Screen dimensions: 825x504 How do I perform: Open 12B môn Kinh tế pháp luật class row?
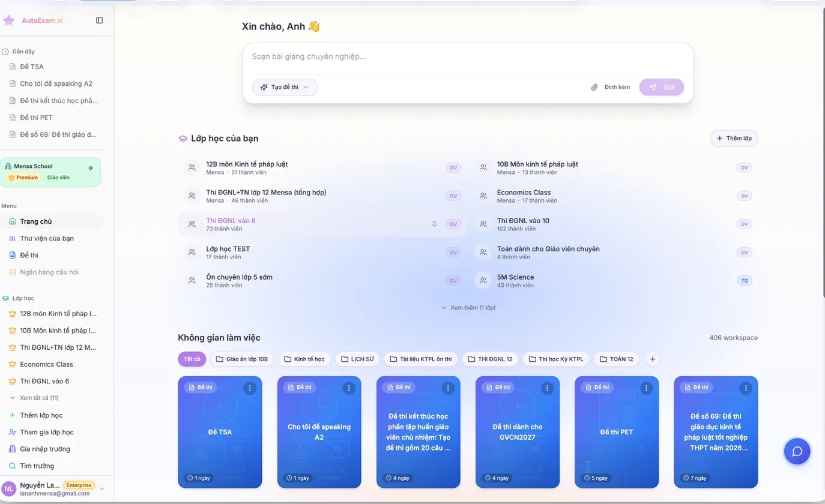point(322,167)
